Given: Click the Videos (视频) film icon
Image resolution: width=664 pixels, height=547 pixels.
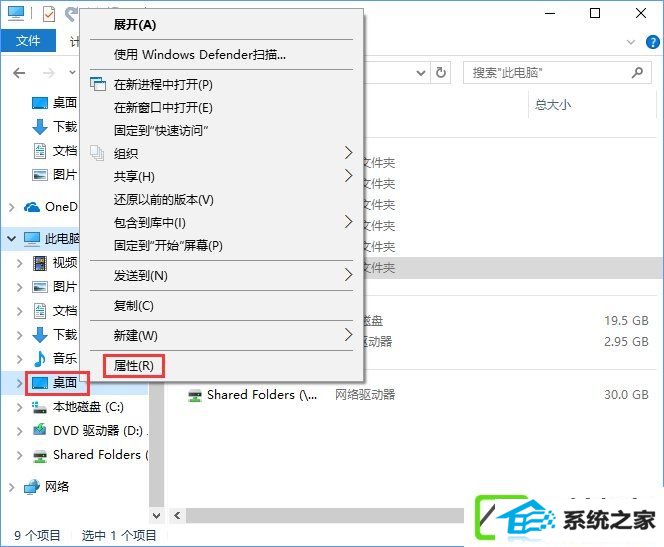Looking at the screenshot, I should [40, 263].
